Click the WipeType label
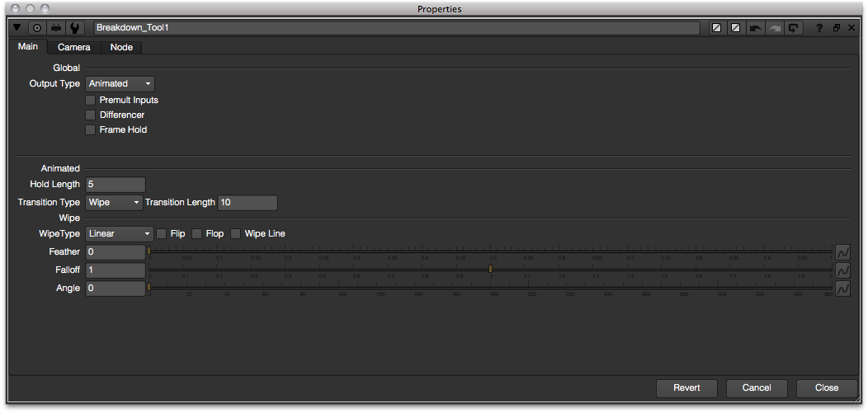Image resolution: width=868 pixels, height=413 pixels. 61,234
